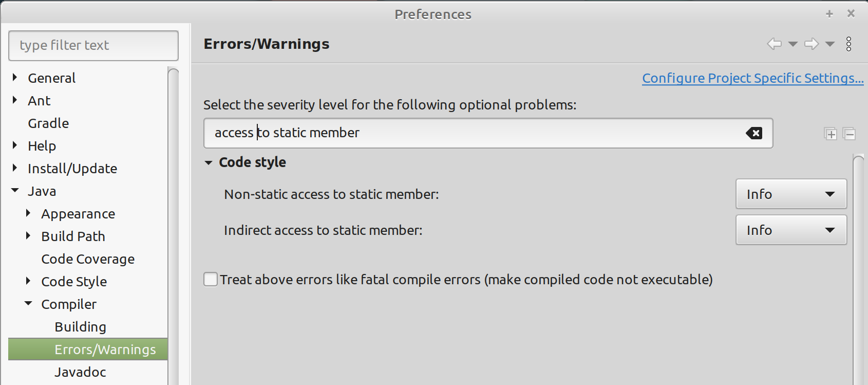The width and height of the screenshot is (868, 385).
Task: Enable treating above errors as fatal compile errors
Action: (x=211, y=279)
